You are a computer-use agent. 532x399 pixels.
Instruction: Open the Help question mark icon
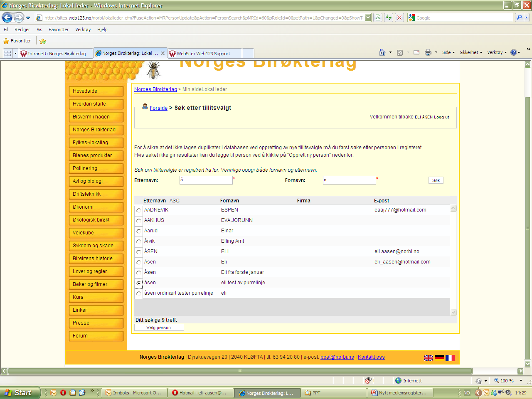[513, 52]
